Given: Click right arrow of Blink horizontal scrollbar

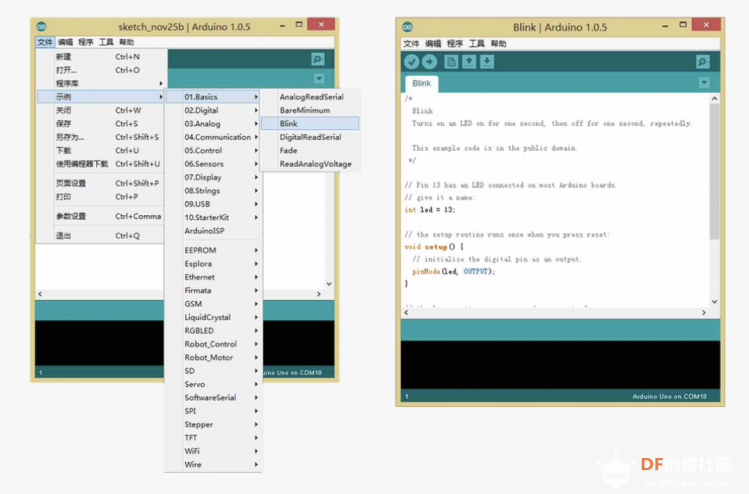Looking at the screenshot, I should point(704,312).
